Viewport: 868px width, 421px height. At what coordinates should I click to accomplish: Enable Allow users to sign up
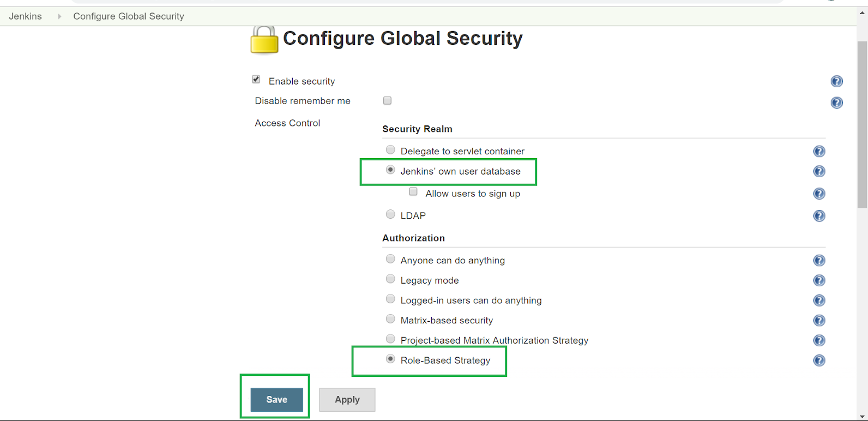point(413,192)
